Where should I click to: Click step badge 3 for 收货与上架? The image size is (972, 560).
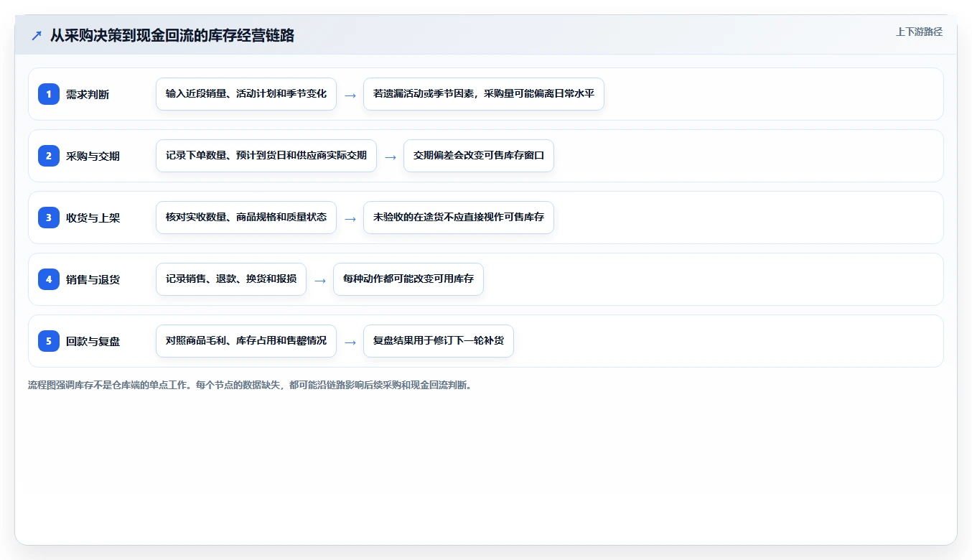point(49,218)
